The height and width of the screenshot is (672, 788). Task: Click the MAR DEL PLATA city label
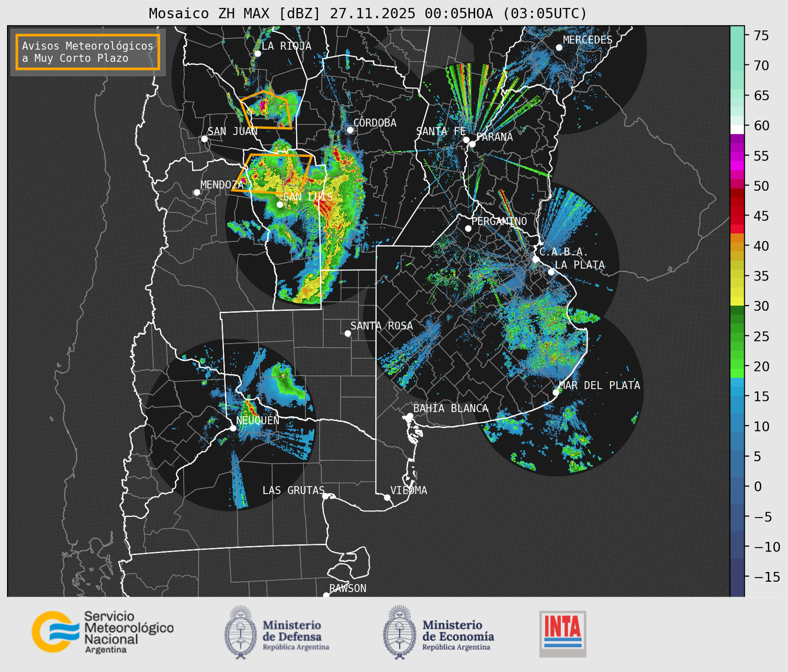[x=599, y=385]
